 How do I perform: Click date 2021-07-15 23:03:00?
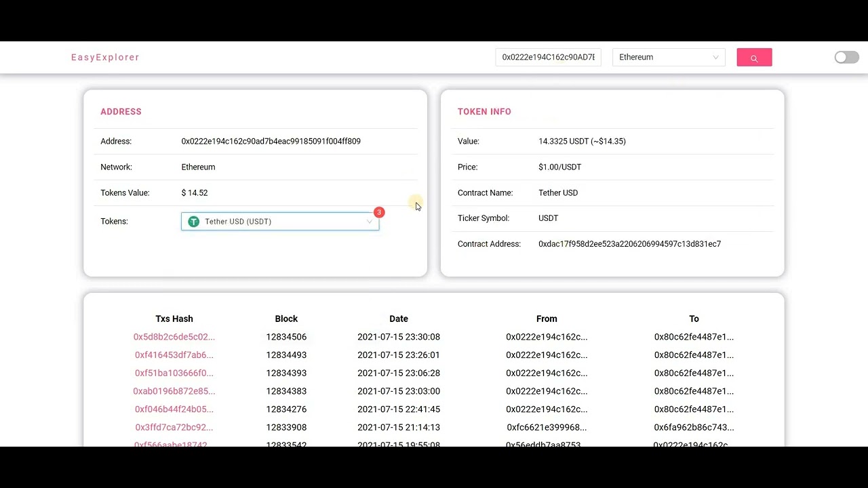click(399, 391)
